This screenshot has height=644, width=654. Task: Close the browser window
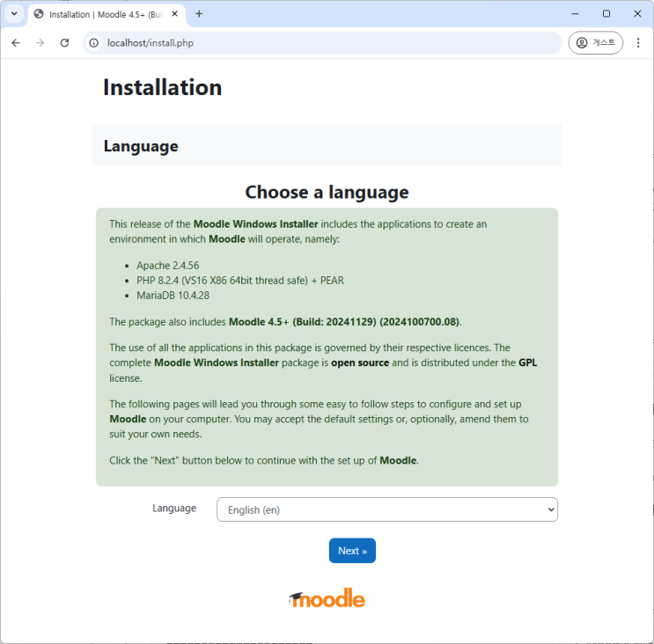(x=637, y=14)
